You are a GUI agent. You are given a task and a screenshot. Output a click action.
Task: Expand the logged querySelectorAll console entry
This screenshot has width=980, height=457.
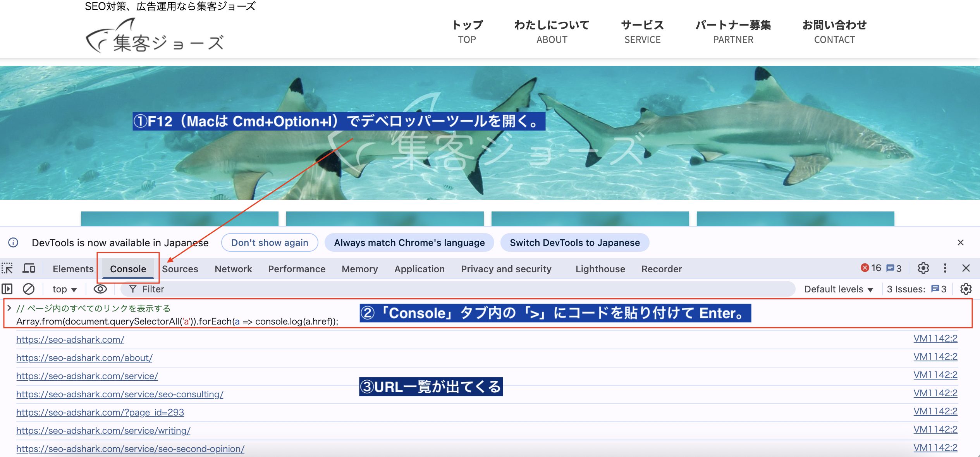(9, 308)
